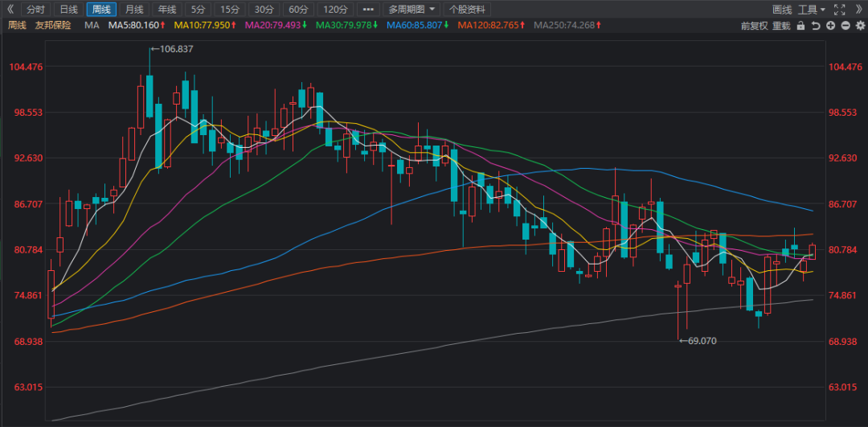This screenshot has width=868, height=427.
Task: Click the undo arrow icon
Action: tap(816, 26)
